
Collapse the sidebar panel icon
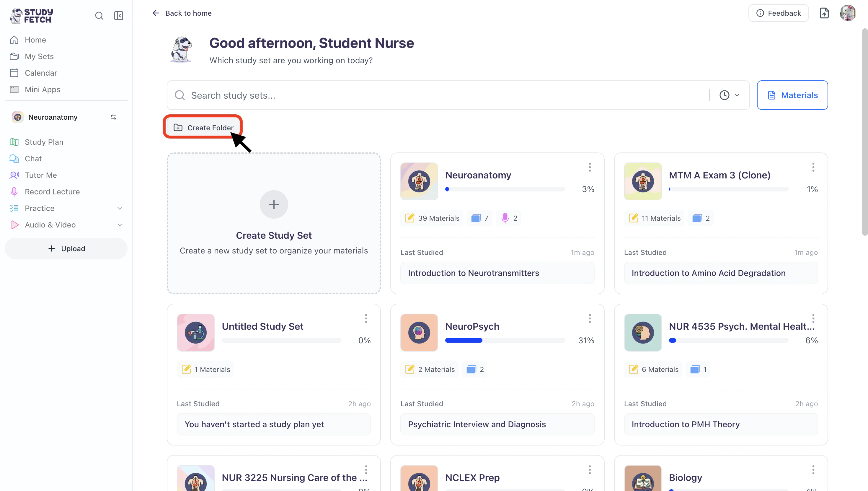[x=119, y=16]
